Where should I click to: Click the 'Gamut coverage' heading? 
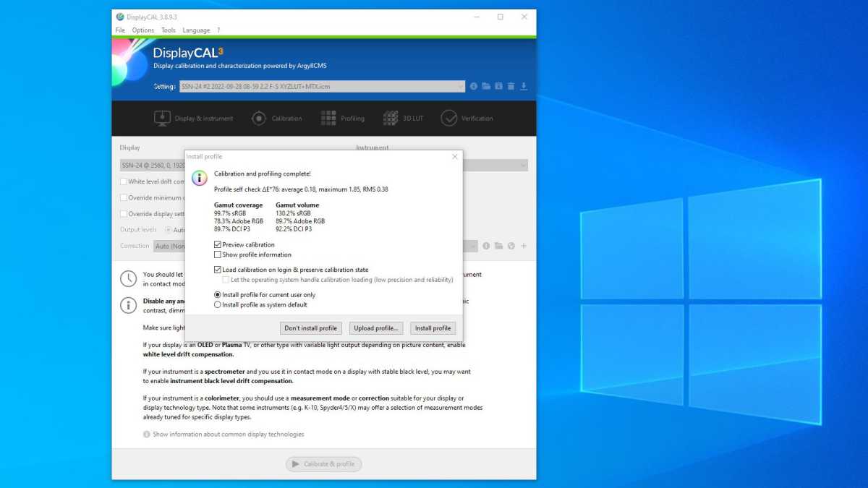pyautogui.click(x=238, y=205)
